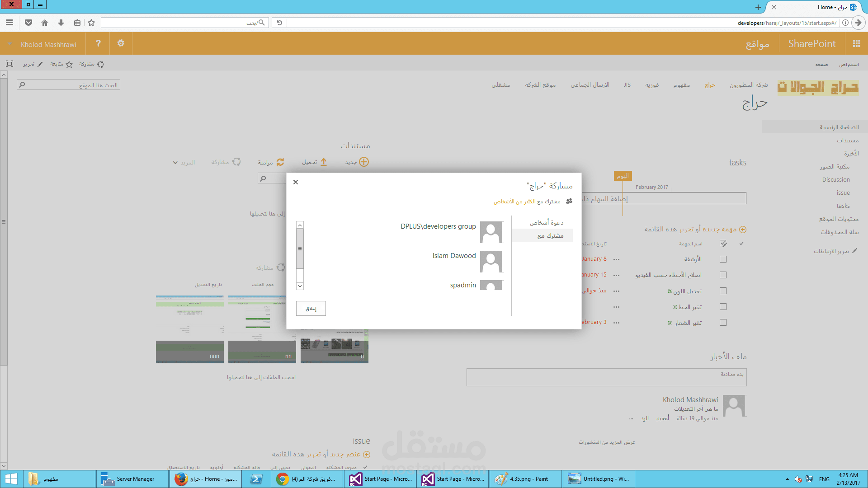Image resolution: width=868 pixels, height=488 pixels.
Task: Click the settings gear in SharePoint header
Action: pyautogui.click(x=121, y=43)
